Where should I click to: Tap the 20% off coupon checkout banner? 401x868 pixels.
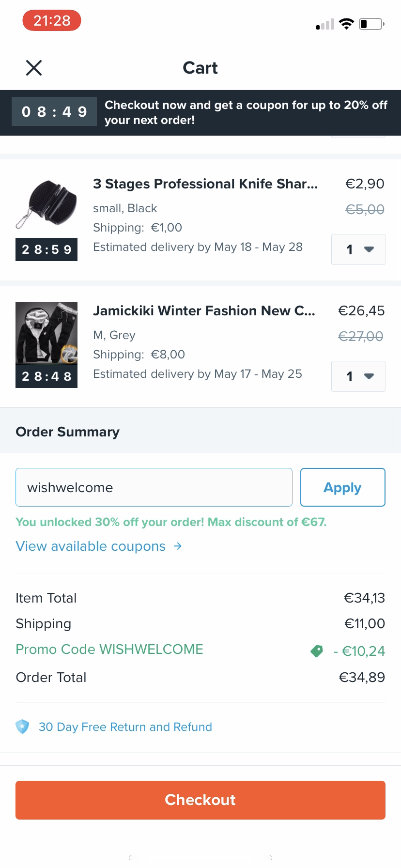[x=246, y=112]
